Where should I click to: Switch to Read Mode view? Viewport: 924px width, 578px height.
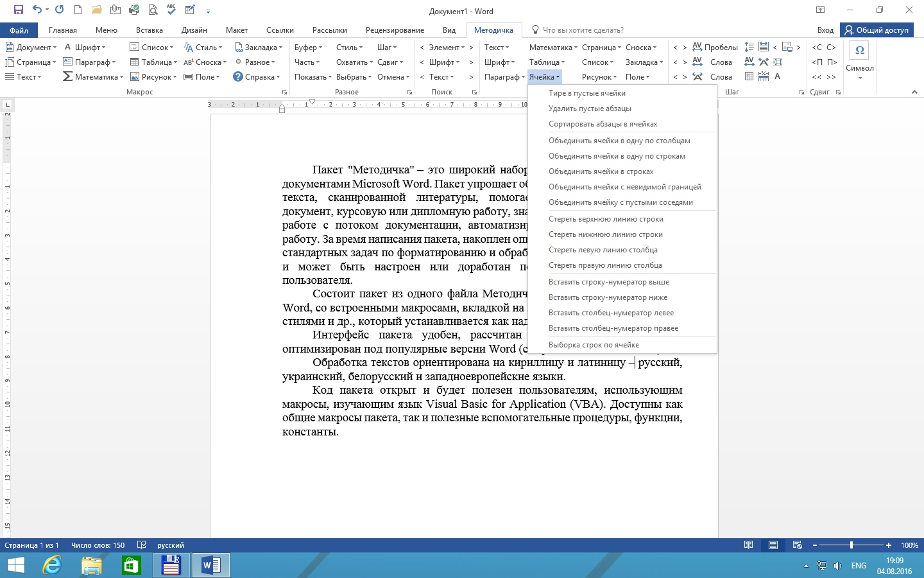(748, 545)
